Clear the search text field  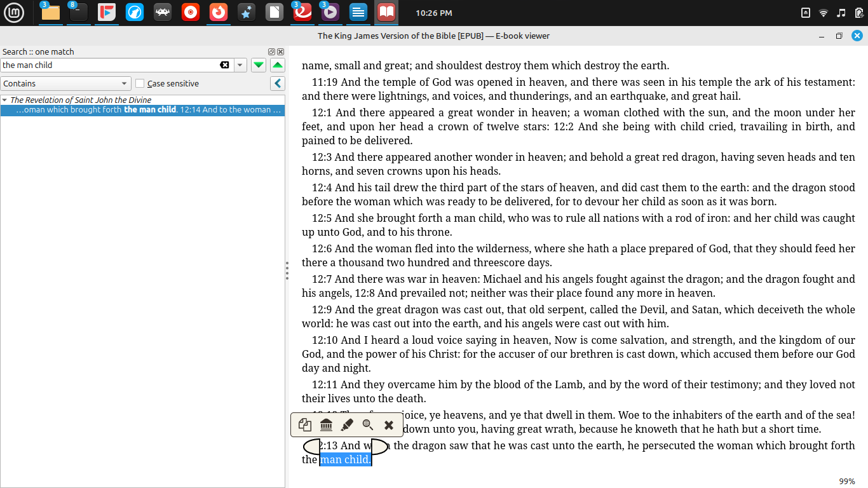(x=224, y=65)
